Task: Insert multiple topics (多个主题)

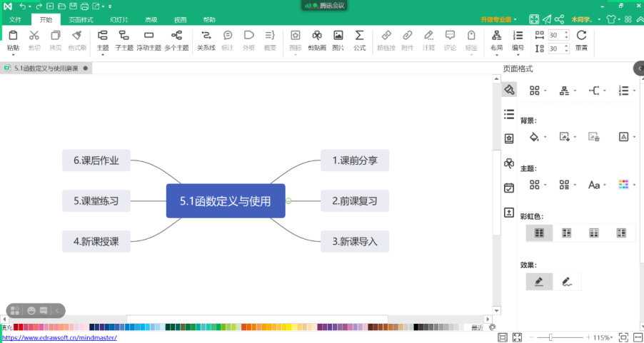Action: point(176,35)
